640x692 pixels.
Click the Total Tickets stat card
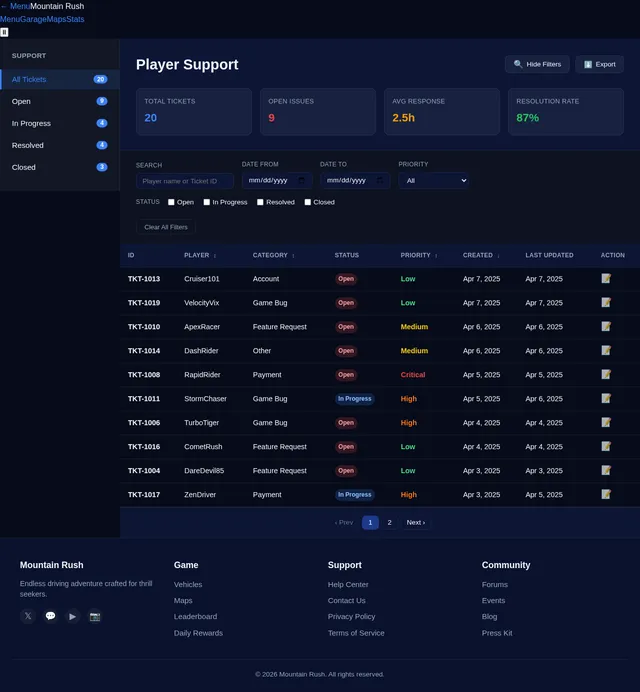194,112
